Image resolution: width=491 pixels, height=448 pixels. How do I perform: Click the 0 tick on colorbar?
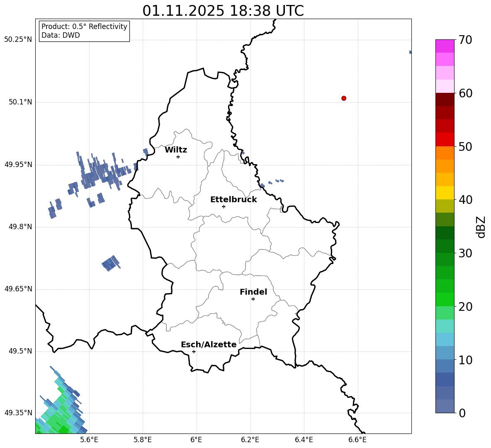point(462,413)
